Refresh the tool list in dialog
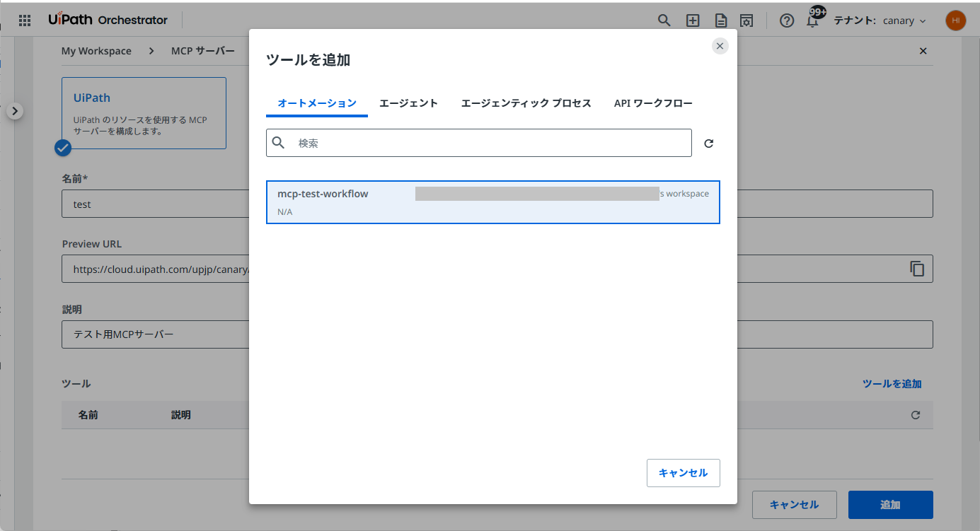The image size is (980, 531). tap(709, 144)
